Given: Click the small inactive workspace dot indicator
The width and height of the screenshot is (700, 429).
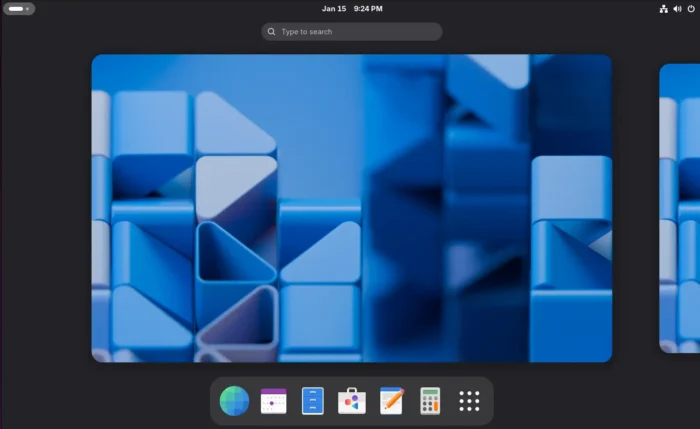Looking at the screenshot, I should [x=28, y=8].
